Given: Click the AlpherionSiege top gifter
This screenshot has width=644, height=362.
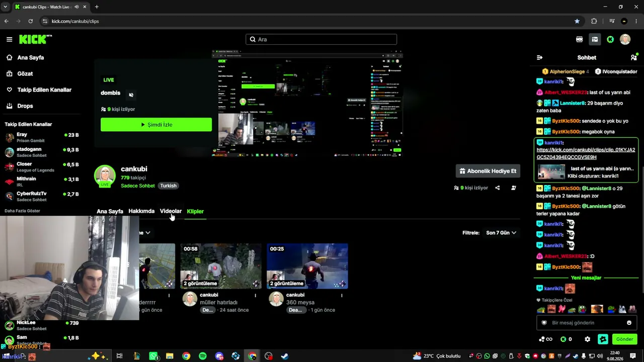Looking at the screenshot, I should click(566, 71).
